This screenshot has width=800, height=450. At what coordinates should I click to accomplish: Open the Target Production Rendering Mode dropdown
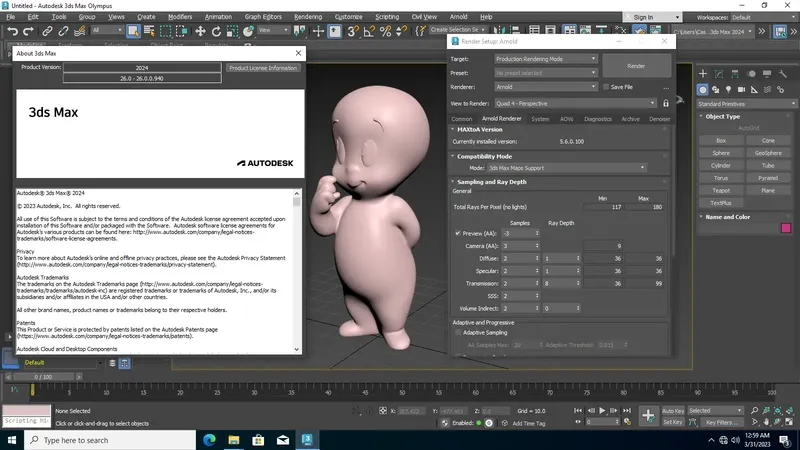point(545,59)
